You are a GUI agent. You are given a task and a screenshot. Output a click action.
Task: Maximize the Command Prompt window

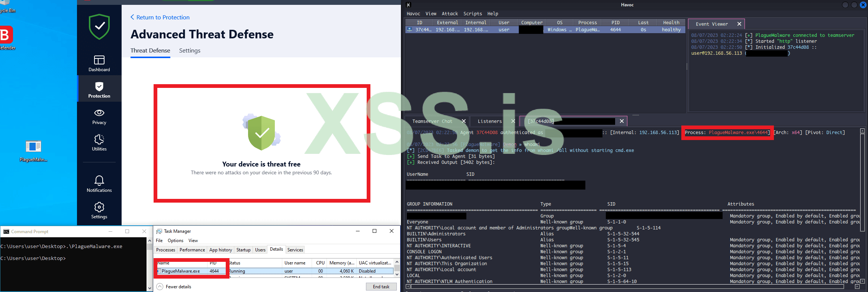point(127,231)
